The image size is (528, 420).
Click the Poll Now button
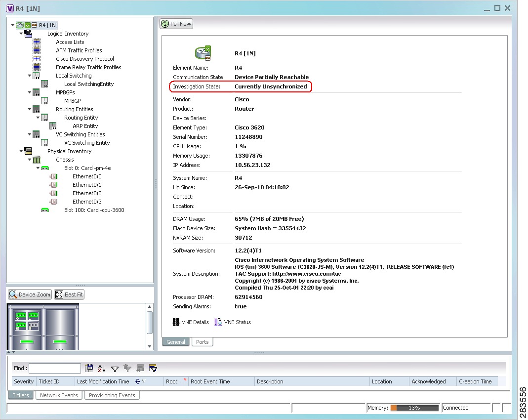[176, 24]
